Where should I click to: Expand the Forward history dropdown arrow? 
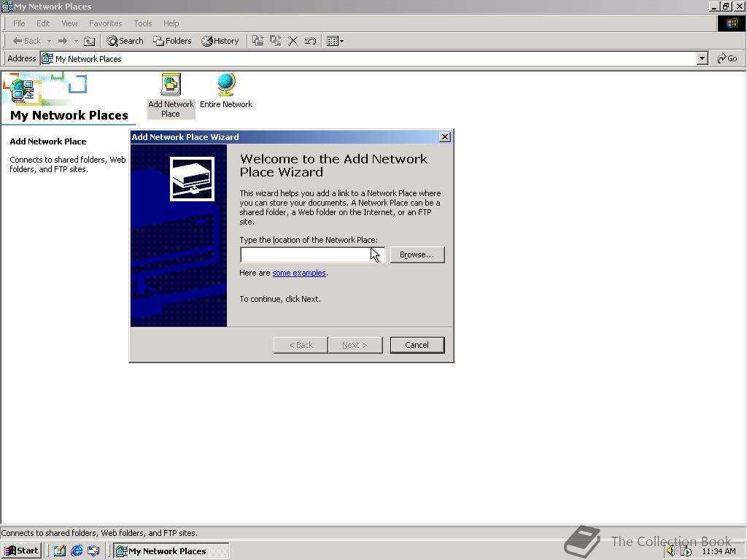(x=76, y=42)
